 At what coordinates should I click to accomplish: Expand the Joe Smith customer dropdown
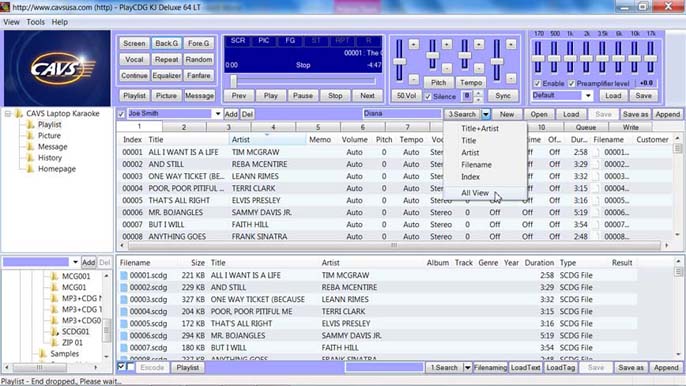pos(217,114)
